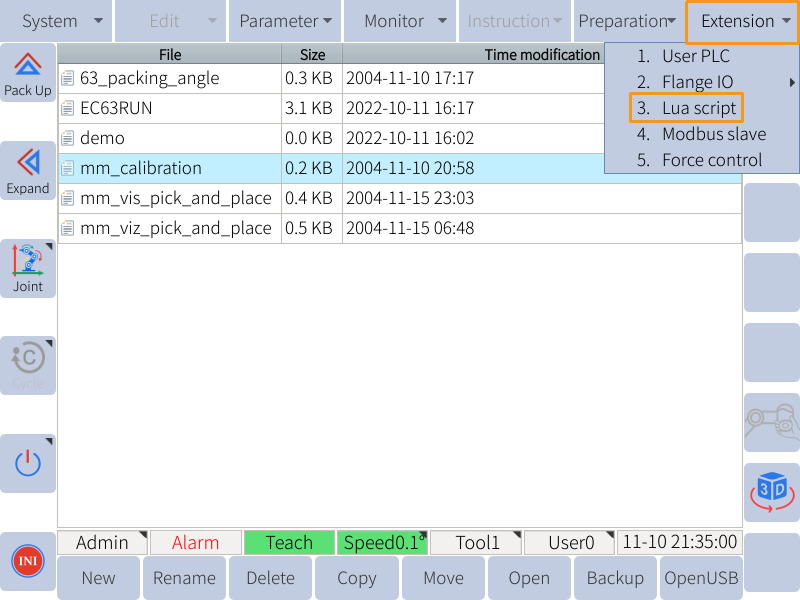Click the 3.1 KB size cell

click(309, 108)
